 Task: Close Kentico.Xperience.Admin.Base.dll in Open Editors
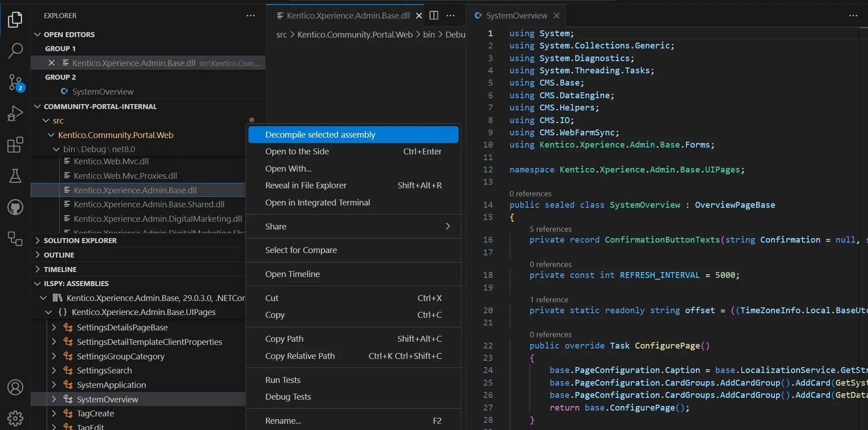(x=52, y=63)
